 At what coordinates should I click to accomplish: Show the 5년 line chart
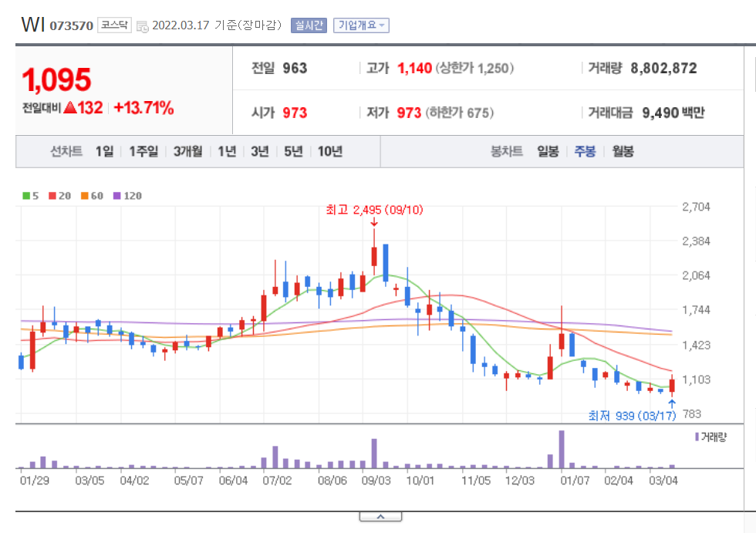[293, 151]
